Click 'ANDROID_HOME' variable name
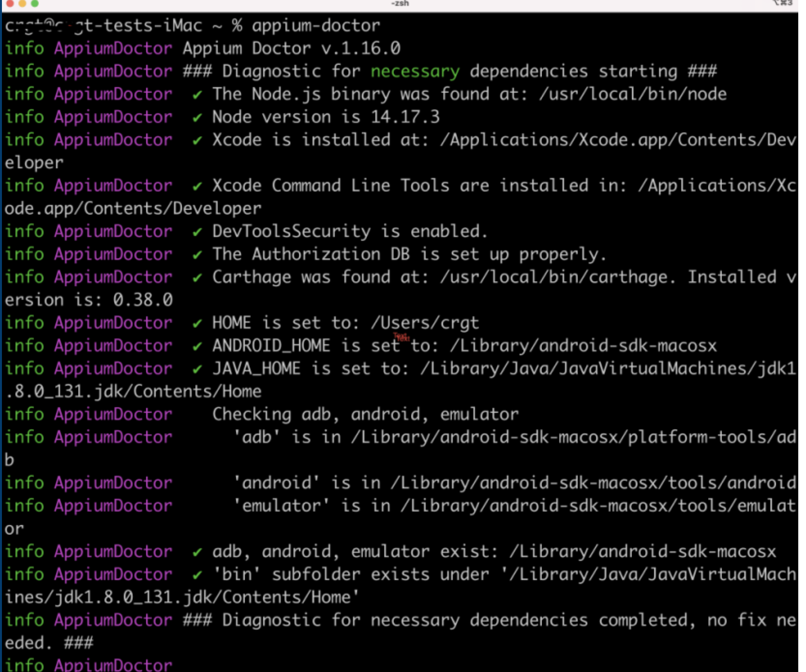The width and height of the screenshot is (806, 672). pos(271,346)
